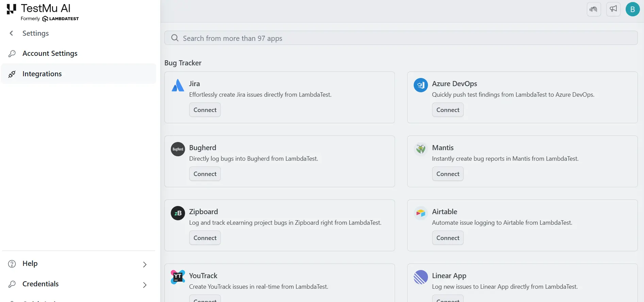Click the search magnifier icon
The image size is (644, 302).
click(x=175, y=38)
